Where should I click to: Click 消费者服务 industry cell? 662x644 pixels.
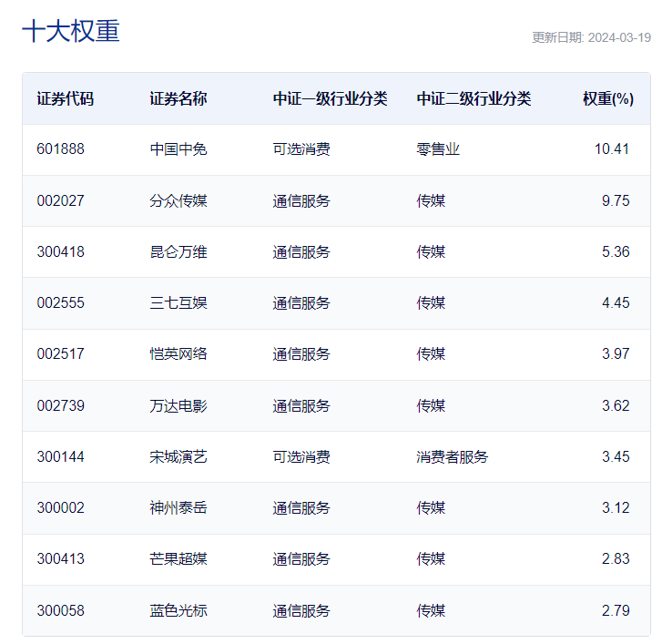click(453, 457)
